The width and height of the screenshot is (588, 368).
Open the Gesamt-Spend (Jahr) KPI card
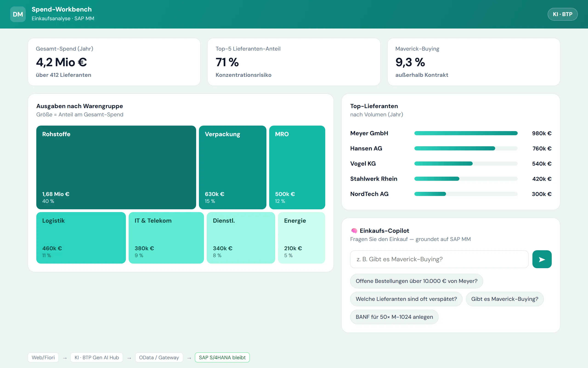(114, 62)
